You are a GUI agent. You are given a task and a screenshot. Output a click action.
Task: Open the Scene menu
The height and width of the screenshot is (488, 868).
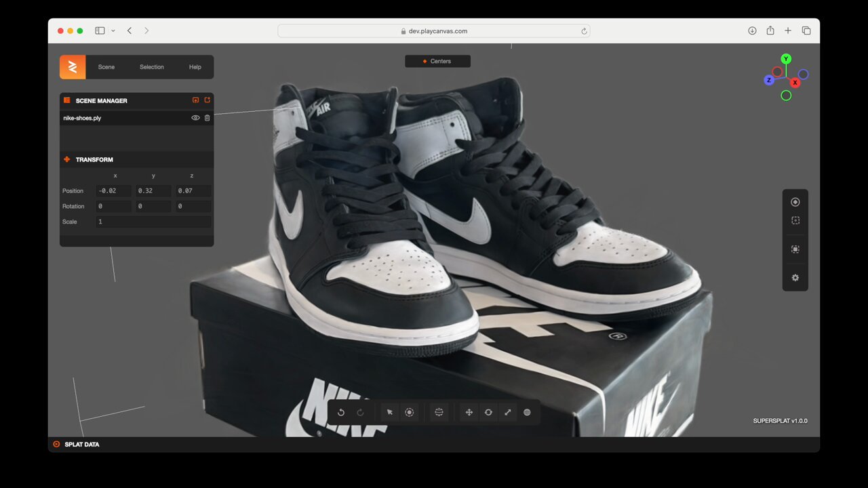pyautogui.click(x=106, y=67)
